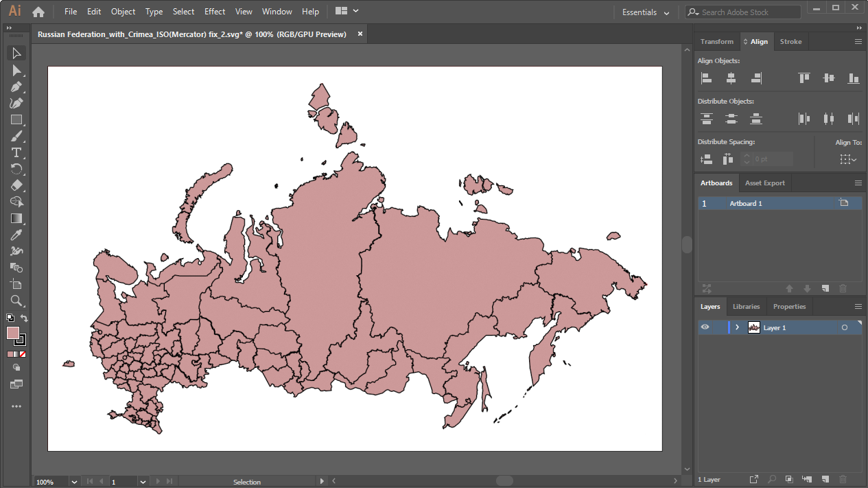This screenshot has width=868, height=488.
Task: Hide Layer 1 using eye icon
Action: coord(705,327)
